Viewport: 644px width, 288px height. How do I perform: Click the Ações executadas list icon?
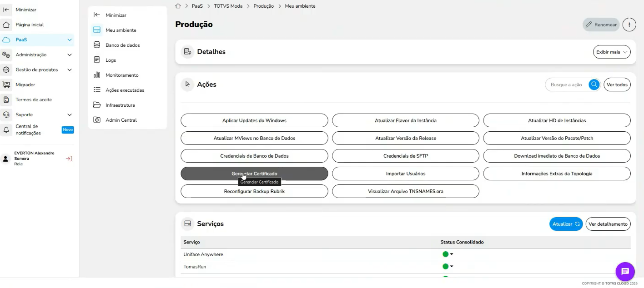click(96, 90)
